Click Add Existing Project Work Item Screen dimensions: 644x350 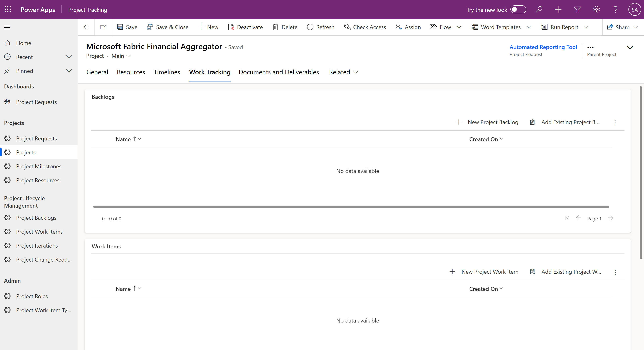click(x=565, y=272)
